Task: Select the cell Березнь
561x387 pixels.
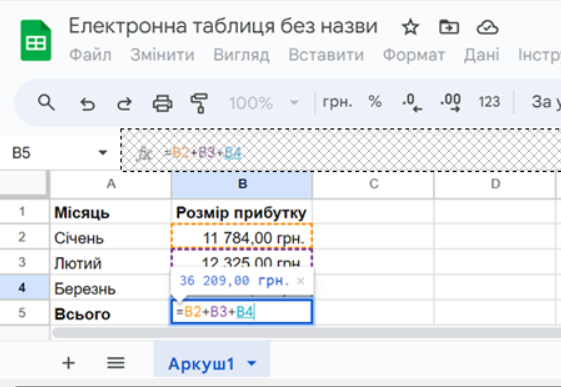Action: point(111,288)
